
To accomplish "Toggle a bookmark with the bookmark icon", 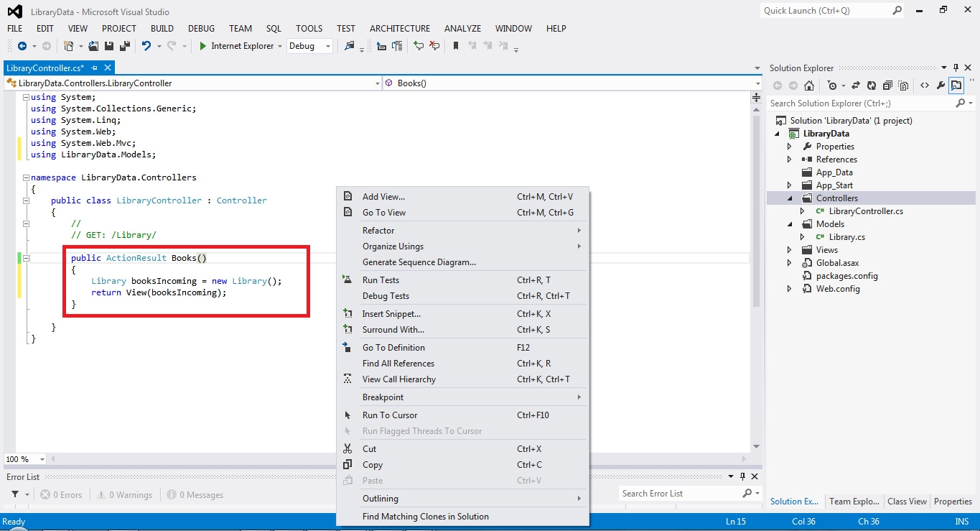I will [x=456, y=46].
